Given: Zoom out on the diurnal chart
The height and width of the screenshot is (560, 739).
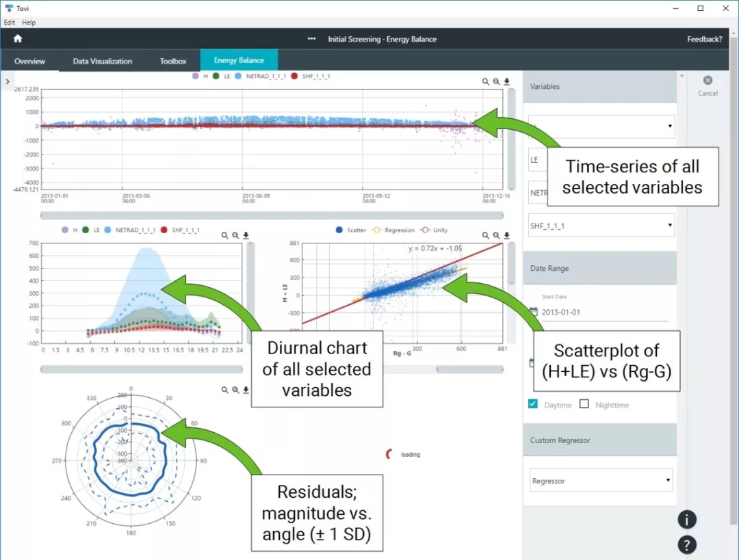Looking at the screenshot, I should (235, 235).
